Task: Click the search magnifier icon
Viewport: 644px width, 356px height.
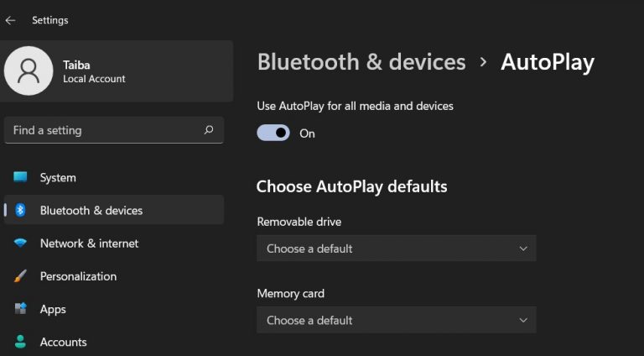Action: pos(209,130)
